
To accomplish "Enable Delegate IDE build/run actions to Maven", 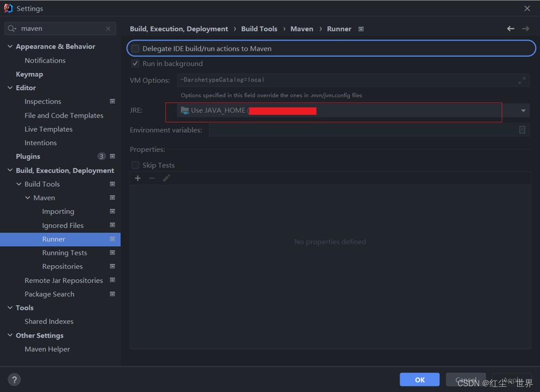I will coord(136,49).
